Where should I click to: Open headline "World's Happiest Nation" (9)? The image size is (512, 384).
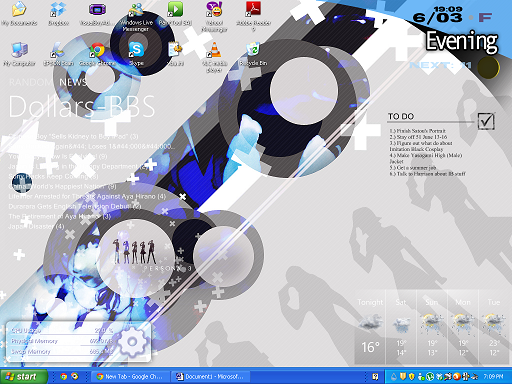click(62, 186)
